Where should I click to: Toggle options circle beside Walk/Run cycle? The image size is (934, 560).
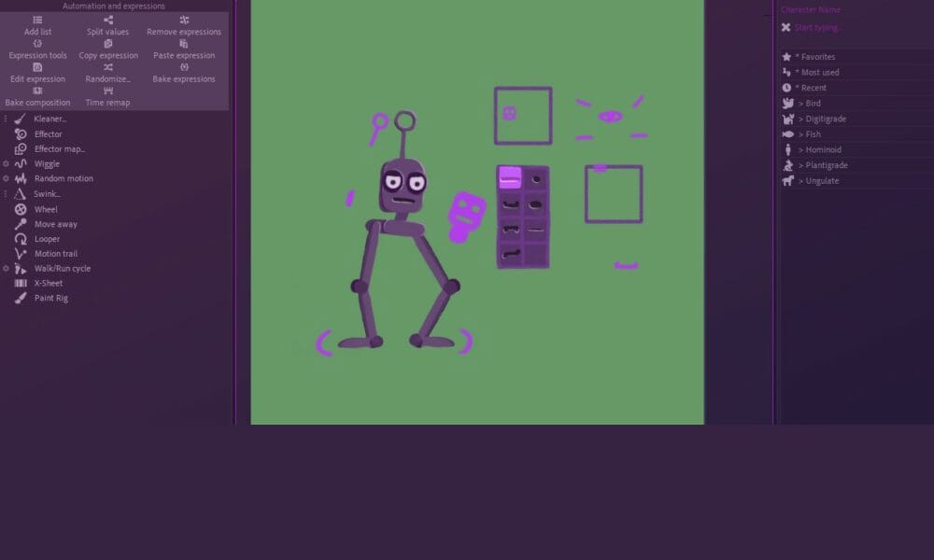(x=6, y=269)
